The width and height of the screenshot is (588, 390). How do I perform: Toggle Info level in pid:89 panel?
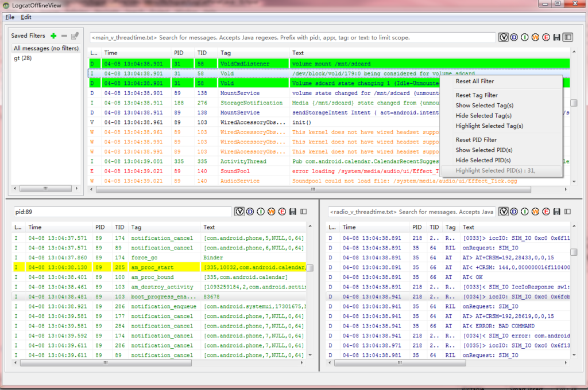coord(261,212)
